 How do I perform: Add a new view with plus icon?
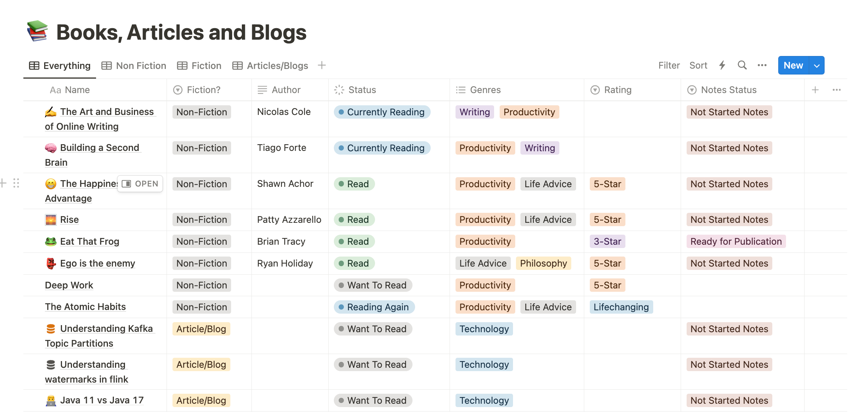[322, 65]
